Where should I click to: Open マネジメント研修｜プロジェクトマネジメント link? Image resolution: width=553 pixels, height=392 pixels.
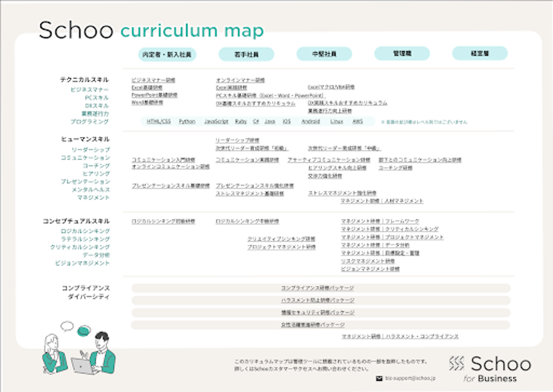392,237
